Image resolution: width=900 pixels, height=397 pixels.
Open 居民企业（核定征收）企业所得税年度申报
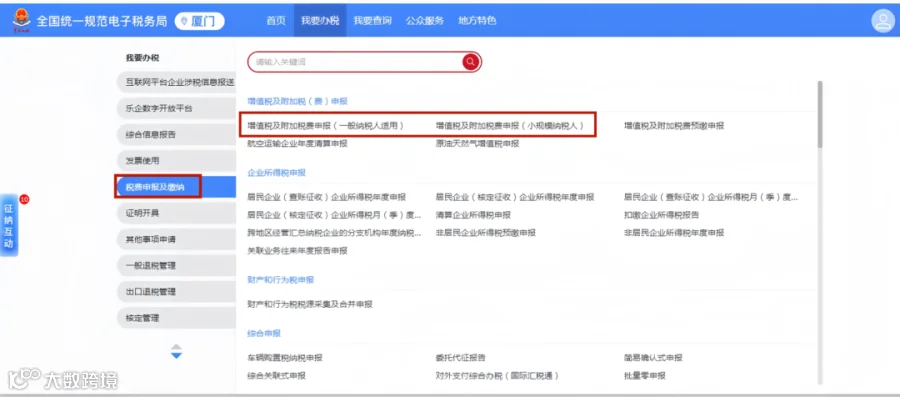[515, 197]
